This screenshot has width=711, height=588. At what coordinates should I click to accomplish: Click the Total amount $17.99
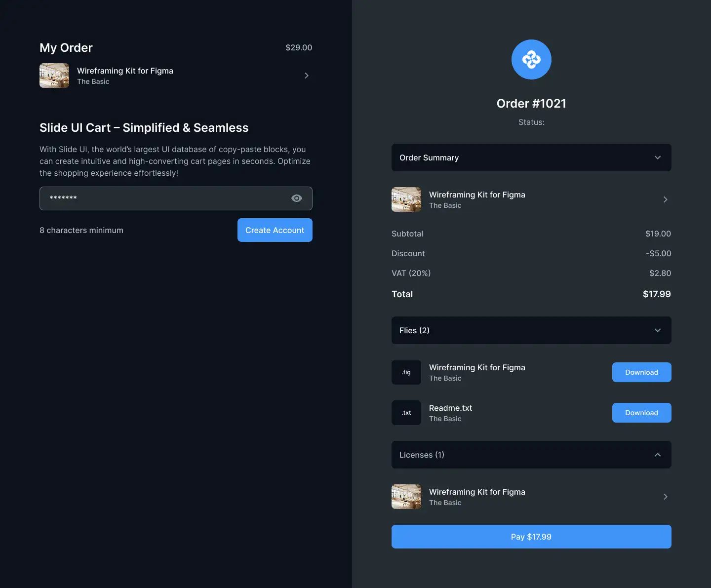click(x=657, y=294)
